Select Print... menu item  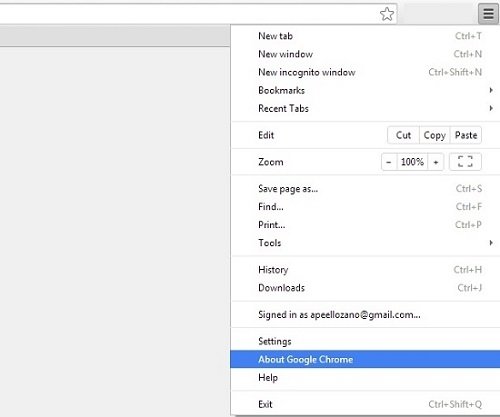(365, 225)
